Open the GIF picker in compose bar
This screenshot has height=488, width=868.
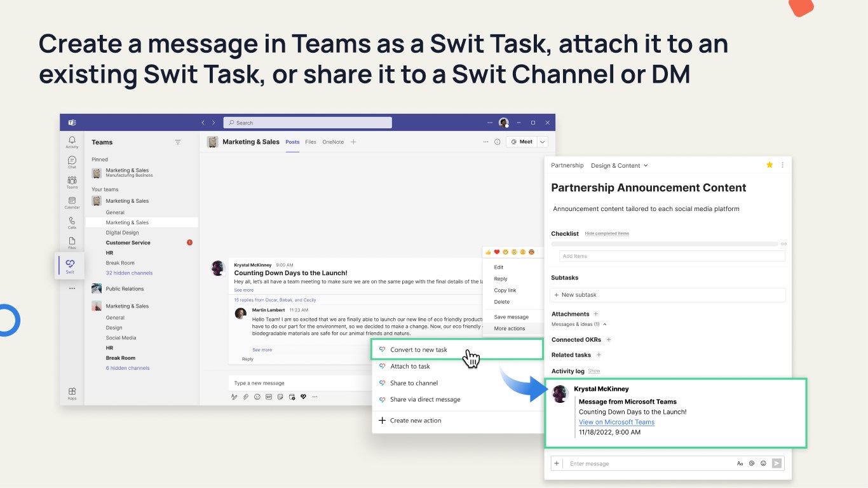269,396
